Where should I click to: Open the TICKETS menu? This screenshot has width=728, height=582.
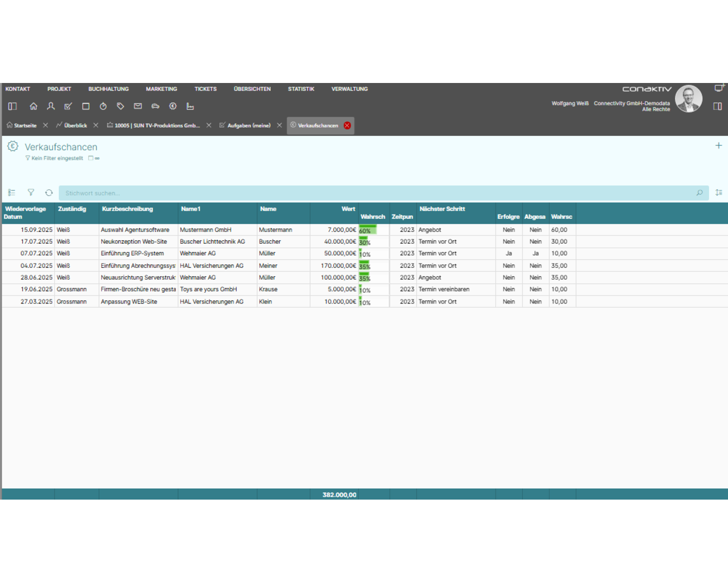click(x=205, y=89)
